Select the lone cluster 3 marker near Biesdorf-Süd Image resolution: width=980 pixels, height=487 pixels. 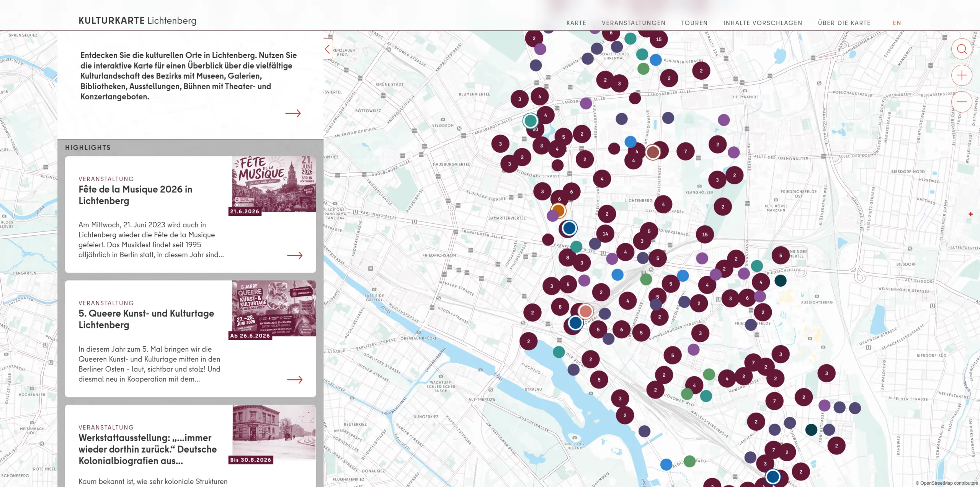pyautogui.click(x=826, y=373)
